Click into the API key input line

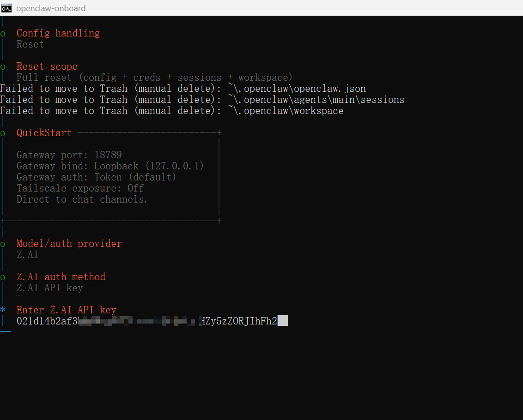point(152,321)
